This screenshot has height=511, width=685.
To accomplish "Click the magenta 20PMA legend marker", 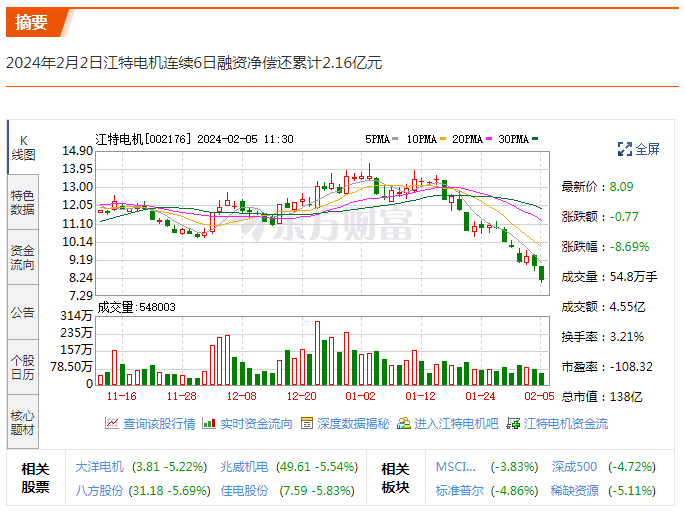I will 489,139.
